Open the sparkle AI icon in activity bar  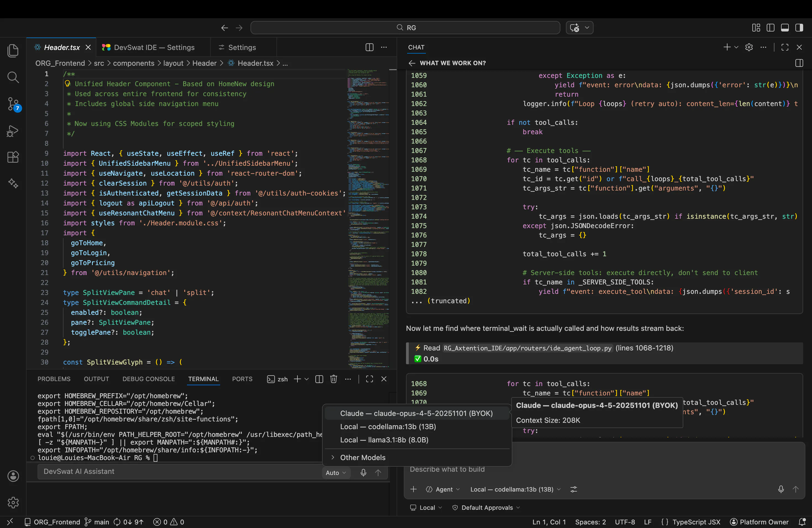coord(13,184)
